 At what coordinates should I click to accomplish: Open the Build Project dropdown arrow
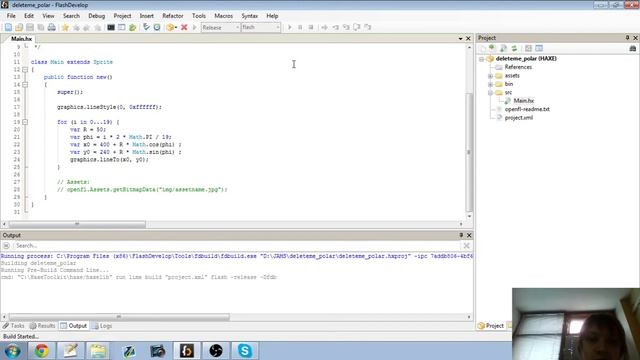pos(176,27)
